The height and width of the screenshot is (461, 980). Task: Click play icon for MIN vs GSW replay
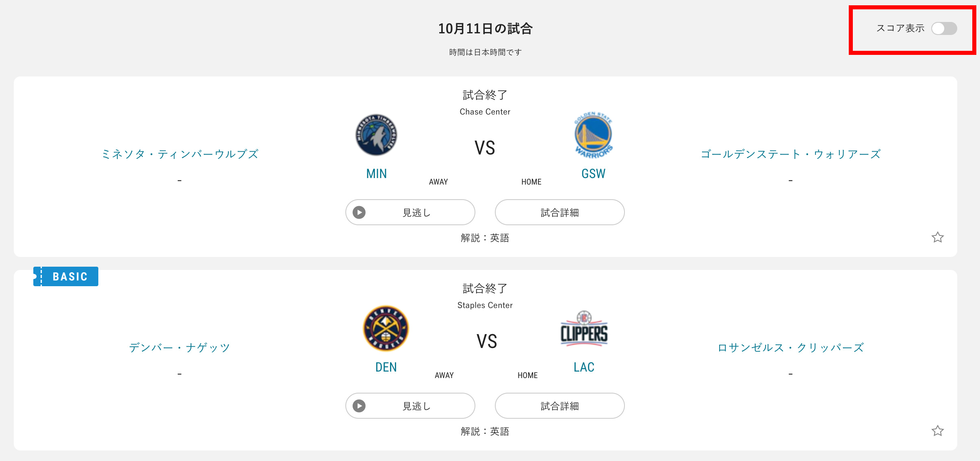click(359, 212)
